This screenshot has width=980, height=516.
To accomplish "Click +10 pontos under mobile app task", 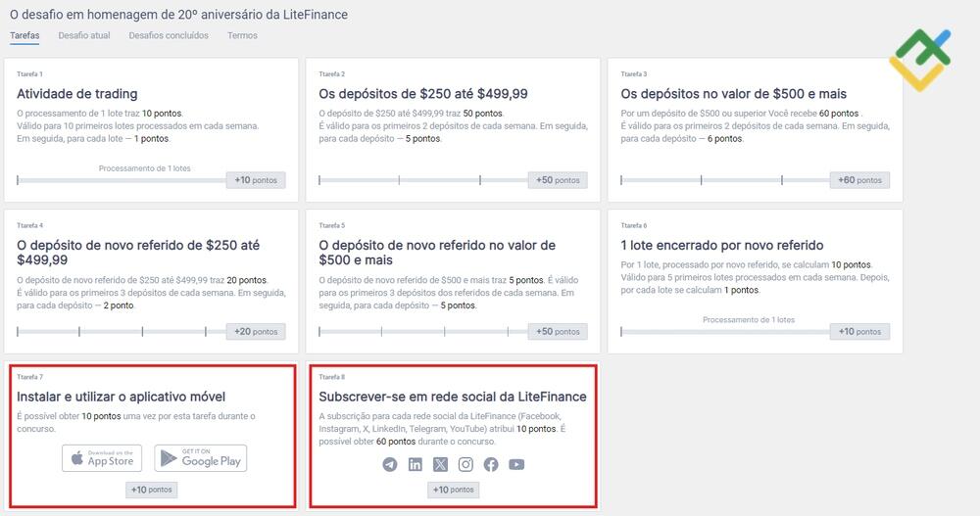I will coord(151,490).
